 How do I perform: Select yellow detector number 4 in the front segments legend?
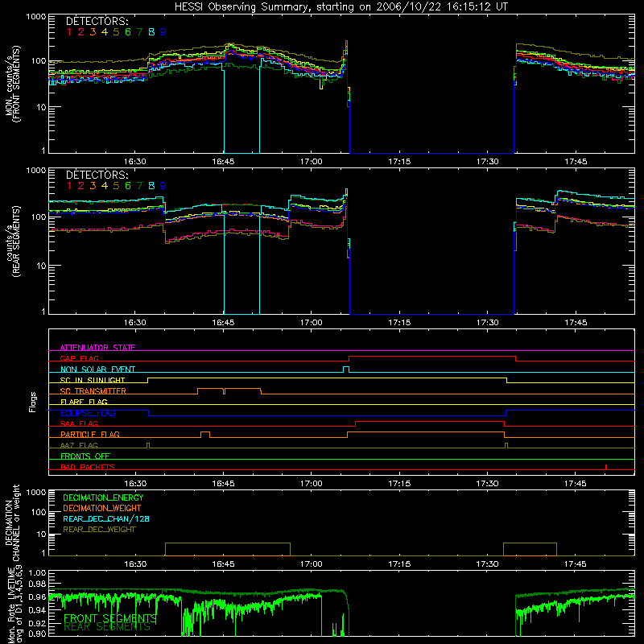(105, 32)
